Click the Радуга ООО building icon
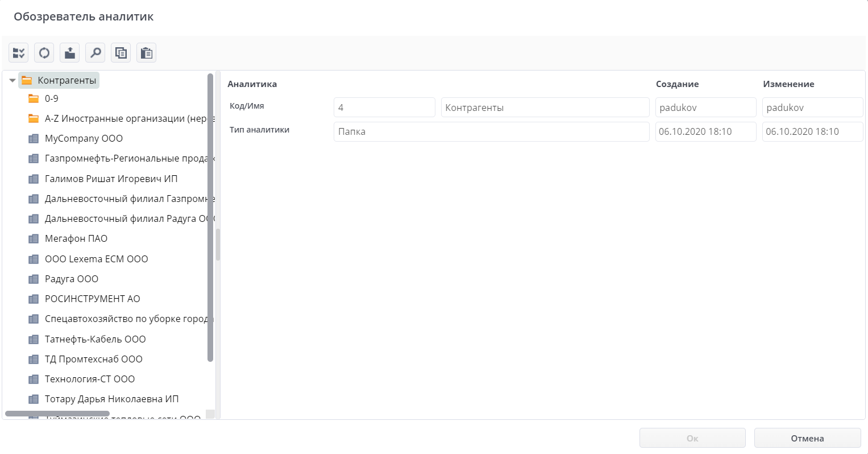This screenshot has height=454, width=868. 34,279
